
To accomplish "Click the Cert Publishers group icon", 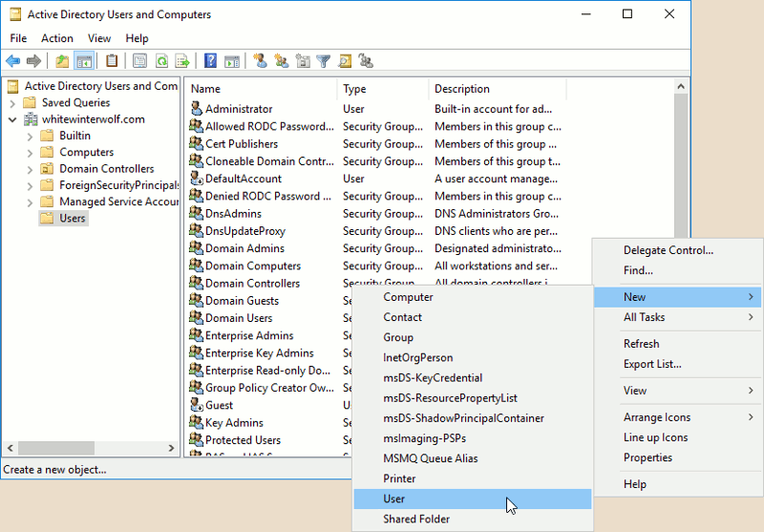I will 197,143.
